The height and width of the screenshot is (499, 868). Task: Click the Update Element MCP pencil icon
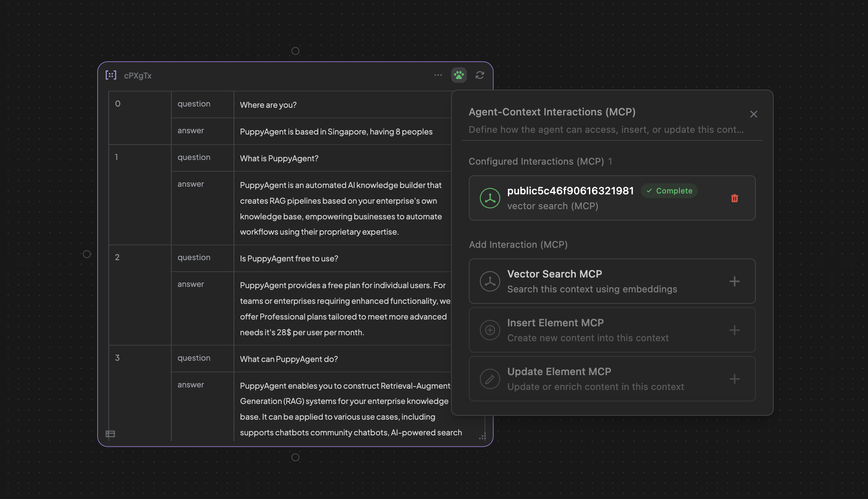tap(490, 379)
